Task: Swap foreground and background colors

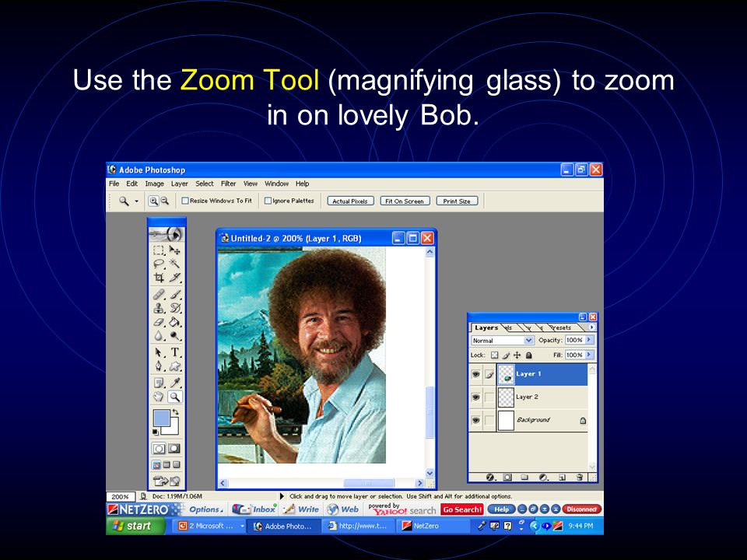Action: [175, 412]
